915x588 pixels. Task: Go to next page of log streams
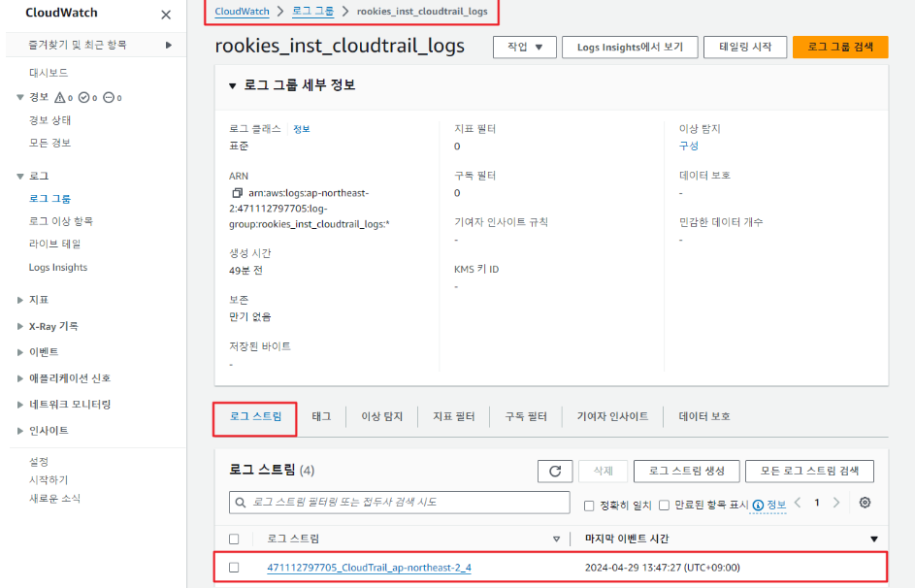coord(836,503)
